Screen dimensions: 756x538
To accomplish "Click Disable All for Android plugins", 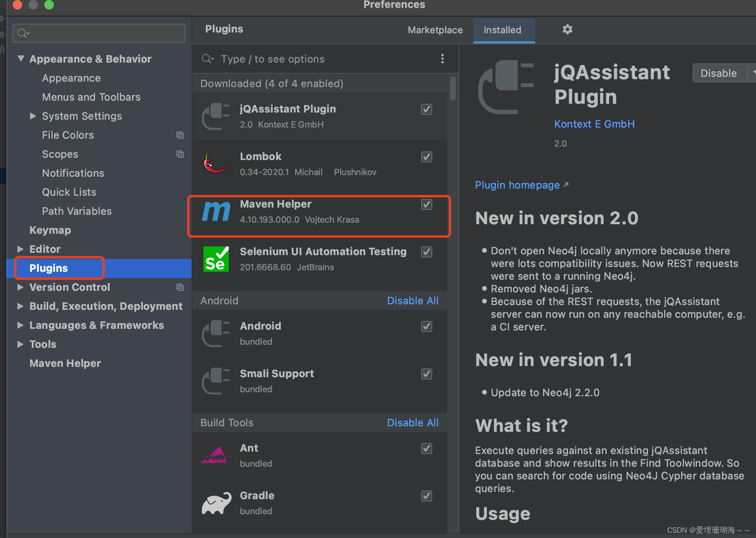I will (412, 301).
